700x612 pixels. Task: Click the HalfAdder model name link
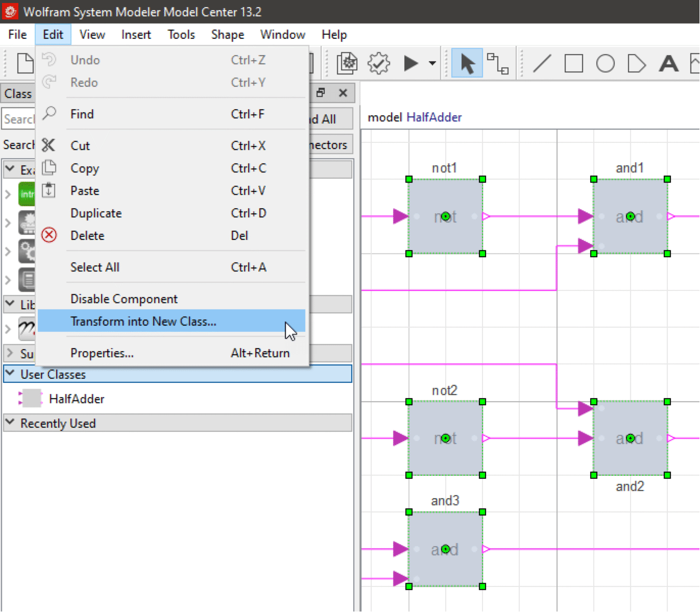[x=434, y=117]
